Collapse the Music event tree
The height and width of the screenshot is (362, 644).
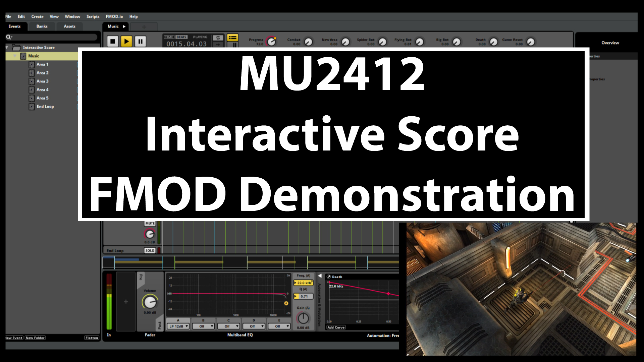click(x=15, y=56)
